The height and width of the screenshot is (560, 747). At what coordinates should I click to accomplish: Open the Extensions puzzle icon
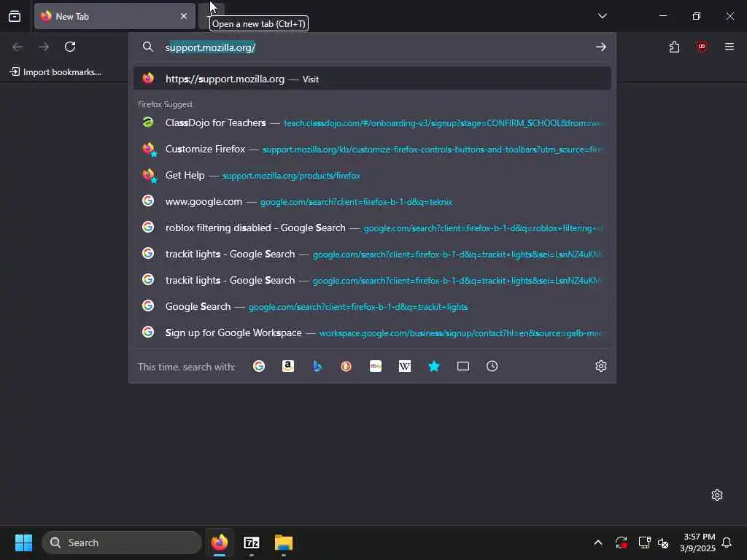(x=674, y=47)
